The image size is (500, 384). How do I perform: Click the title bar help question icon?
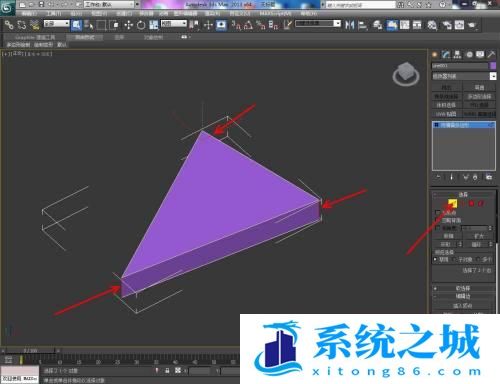(442, 5)
